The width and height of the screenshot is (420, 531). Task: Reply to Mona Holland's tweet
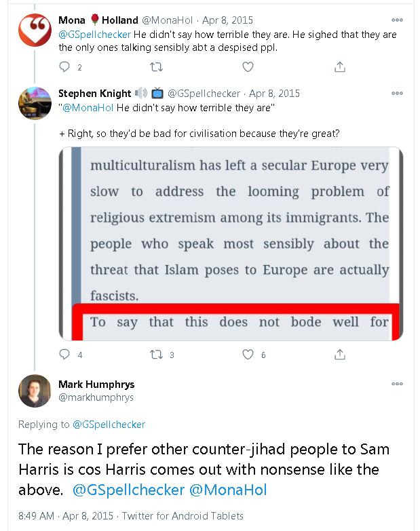click(65, 66)
